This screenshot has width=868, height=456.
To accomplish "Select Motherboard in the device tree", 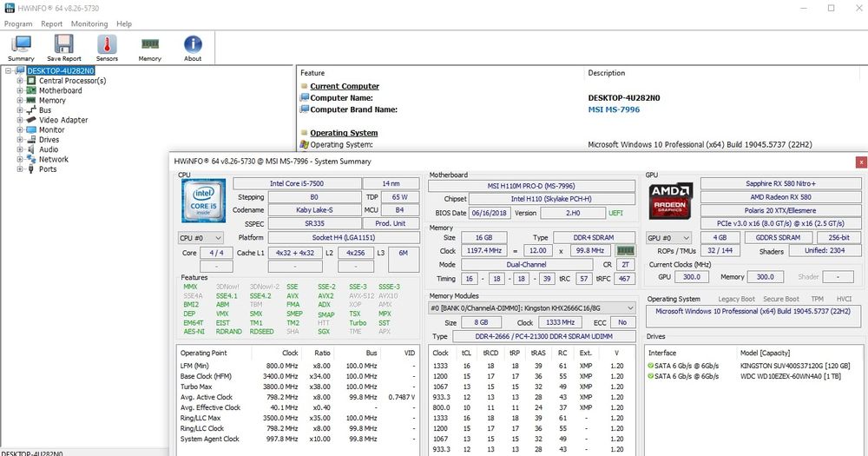I will pyautogui.click(x=60, y=90).
